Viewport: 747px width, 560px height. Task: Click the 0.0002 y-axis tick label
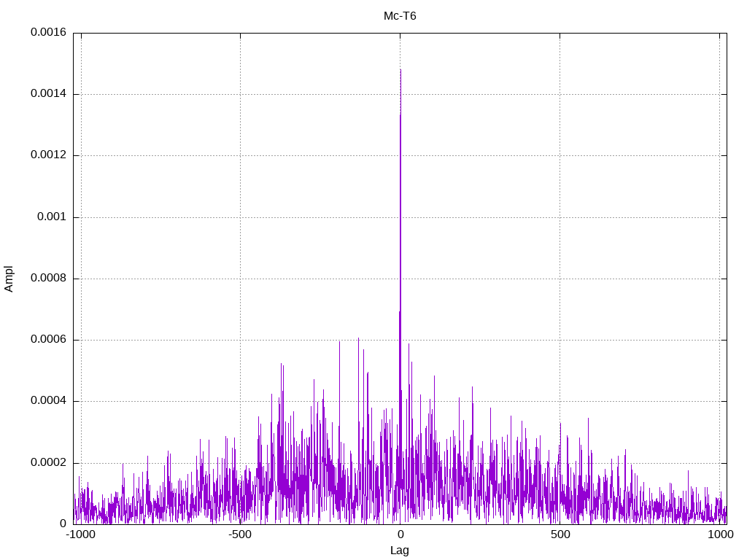pos(49,462)
